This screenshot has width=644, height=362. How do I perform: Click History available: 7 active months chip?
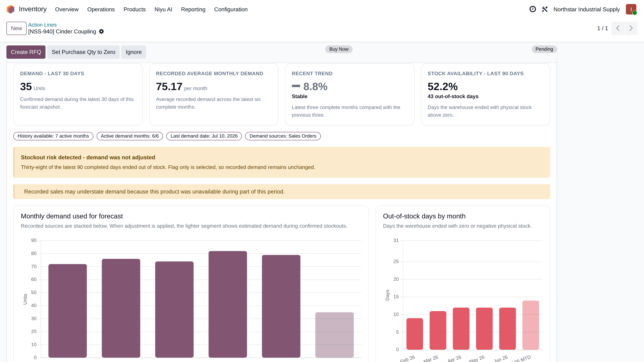tap(53, 136)
